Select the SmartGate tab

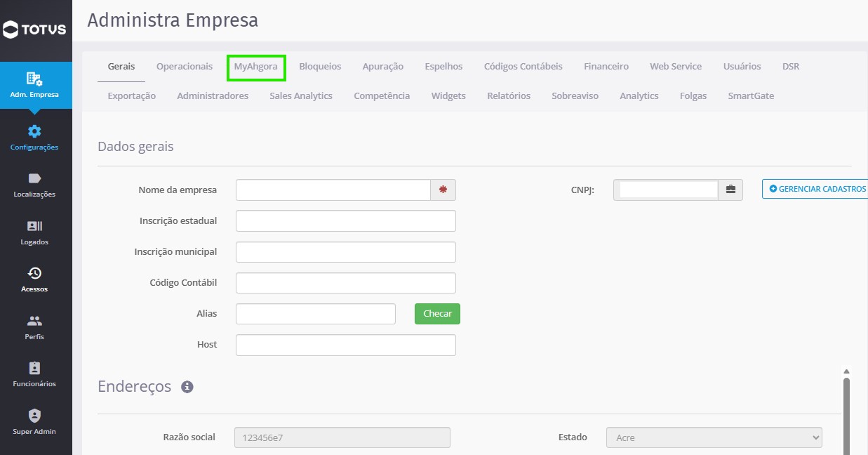(x=751, y=96)
